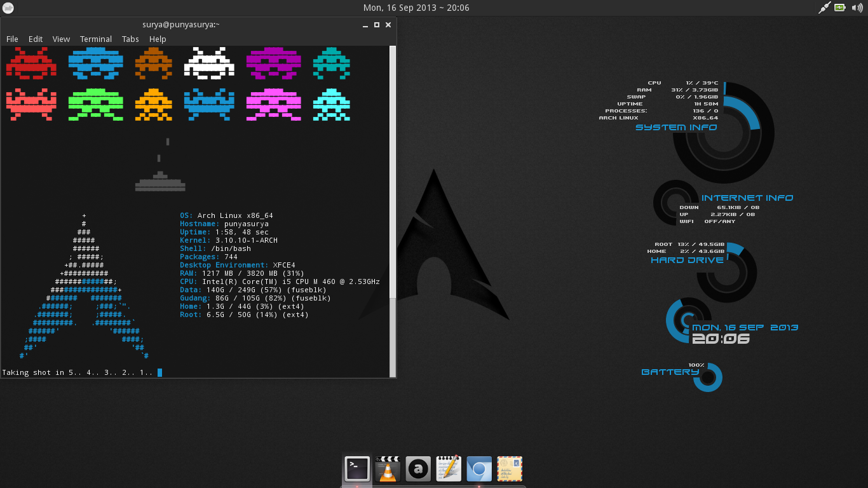Click the green battery charging indicator
The width and height of the screenshot is (868, 488).
[x=840, y=8]
